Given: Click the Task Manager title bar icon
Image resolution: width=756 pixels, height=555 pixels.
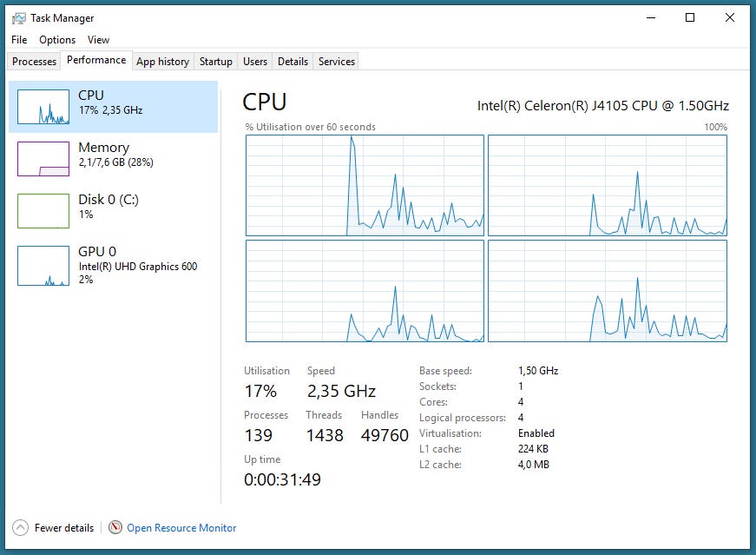Looking at the screenshot, I should (x=18, y=17).
